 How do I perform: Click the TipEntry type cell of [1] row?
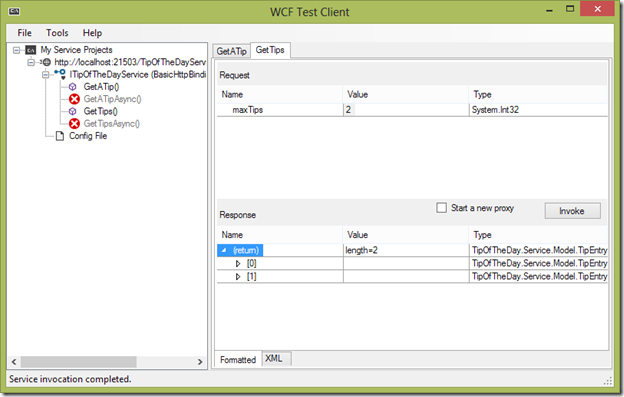539,276
